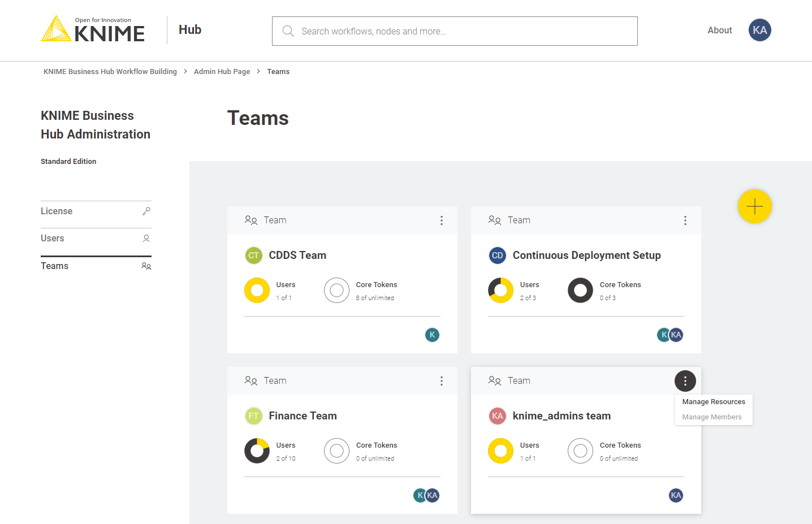Viewport: 812px width, 524px height.
Task: Click the CD avatar of Continuous Deployment Setup
Action: (x=497, y=255)
